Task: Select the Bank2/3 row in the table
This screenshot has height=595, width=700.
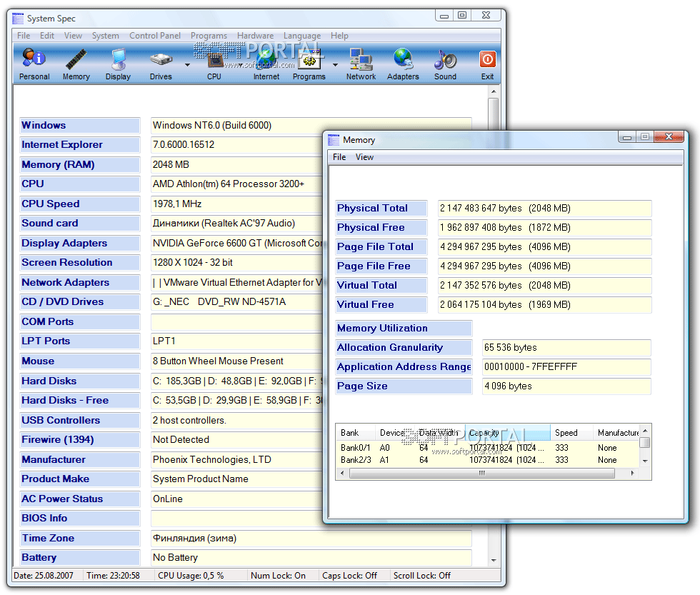Action: coord(487,460)
